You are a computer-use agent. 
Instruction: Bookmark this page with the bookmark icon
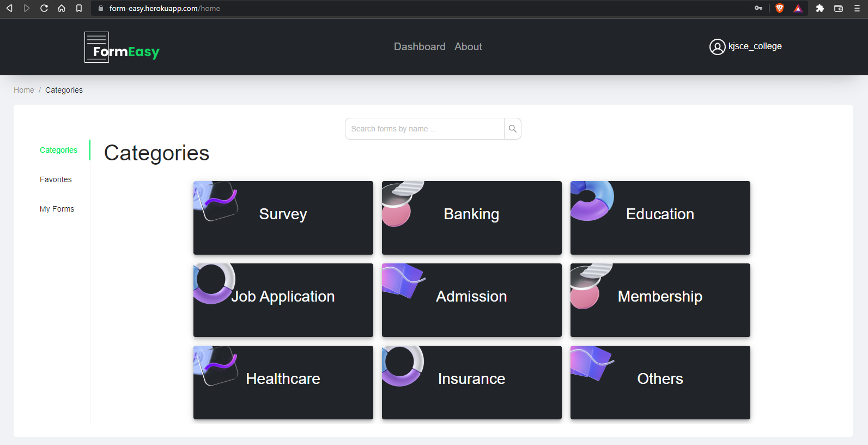pos(79,8)
